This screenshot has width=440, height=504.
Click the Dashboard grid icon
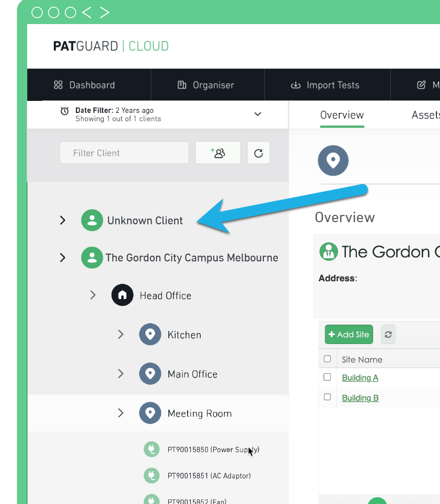click(x=58, y=85)
